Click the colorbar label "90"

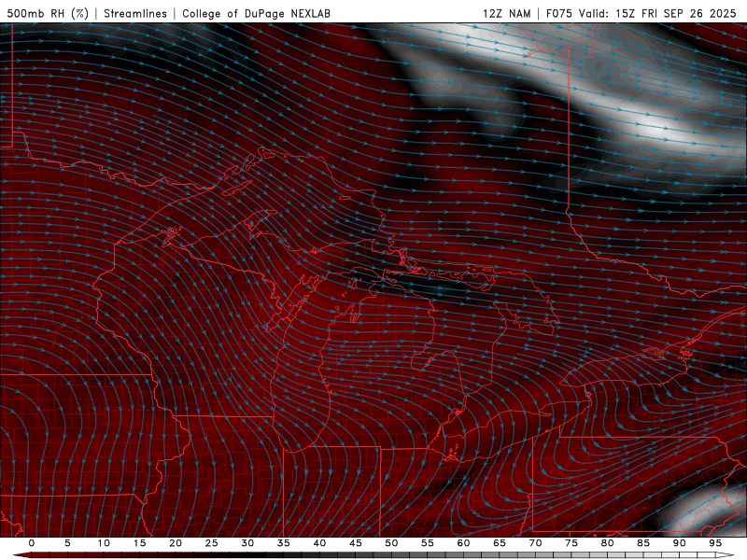(679, 543)
